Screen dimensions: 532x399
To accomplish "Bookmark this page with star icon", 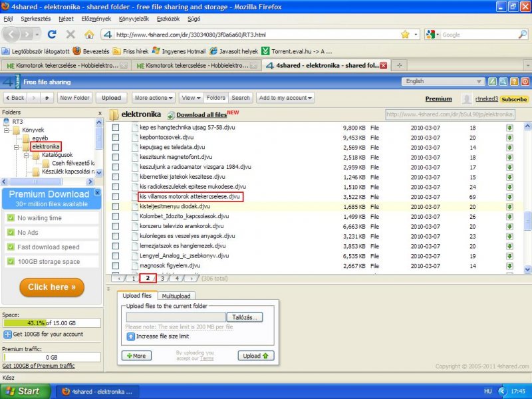I will [x=405, y=35].
